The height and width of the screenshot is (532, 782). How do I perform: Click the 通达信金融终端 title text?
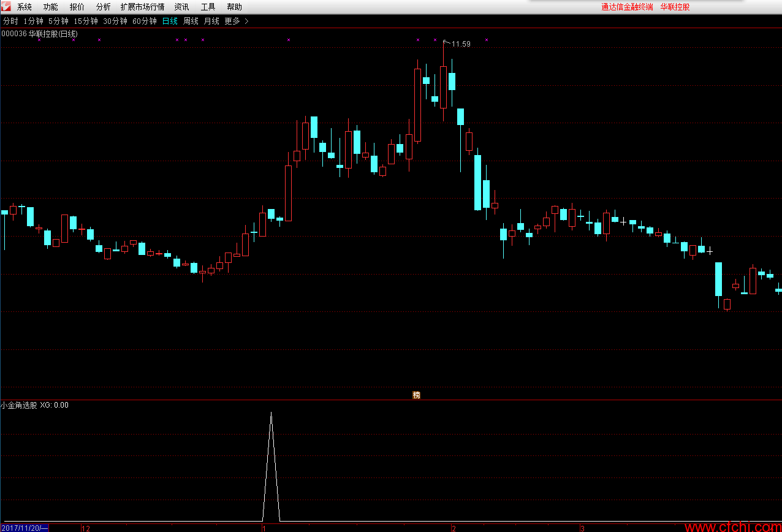coord(627,7)
